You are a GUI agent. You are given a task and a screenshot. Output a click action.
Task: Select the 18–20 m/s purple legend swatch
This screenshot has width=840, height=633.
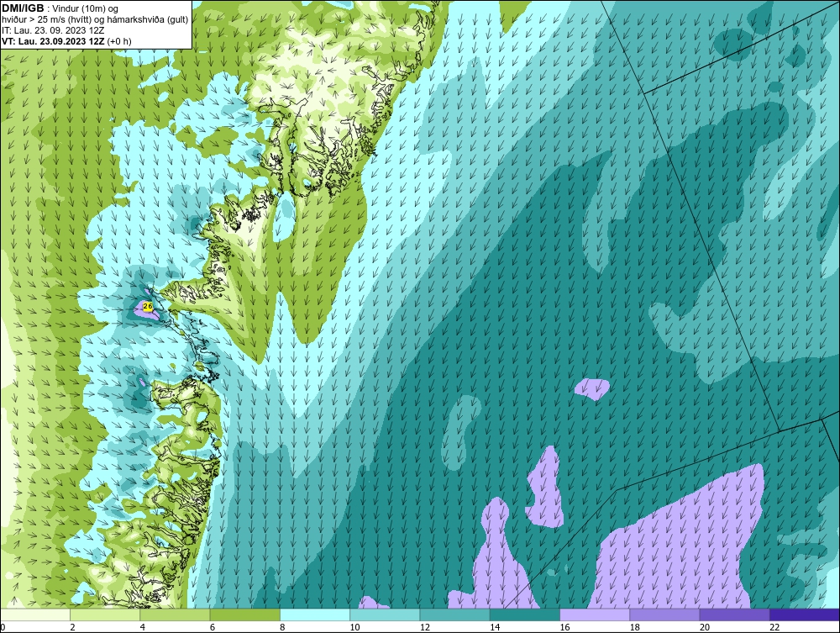(x=664, y=615)
